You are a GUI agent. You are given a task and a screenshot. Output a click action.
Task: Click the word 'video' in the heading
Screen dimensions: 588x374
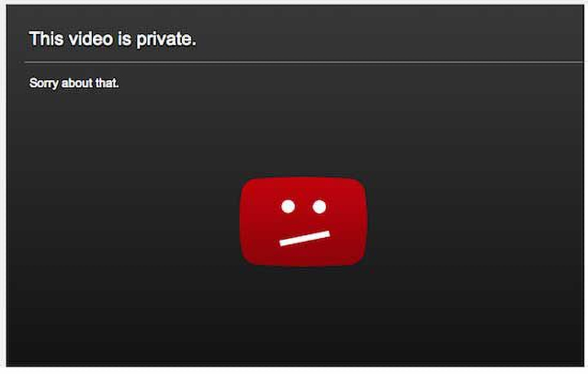tap(91, 39)
